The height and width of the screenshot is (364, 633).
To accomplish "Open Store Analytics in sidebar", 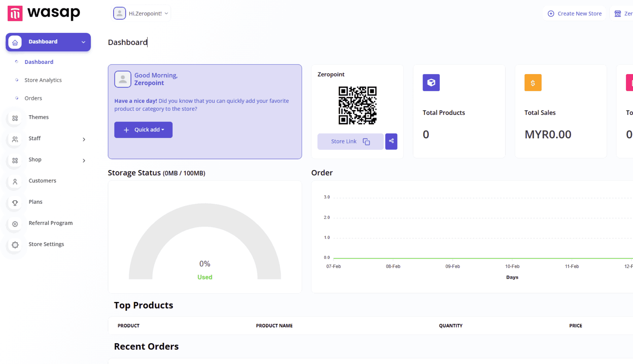I will 43,80.
